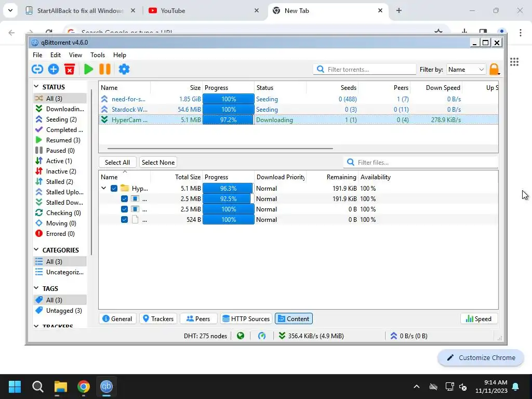Click the download speed indicator in status bar

[312, 336]
